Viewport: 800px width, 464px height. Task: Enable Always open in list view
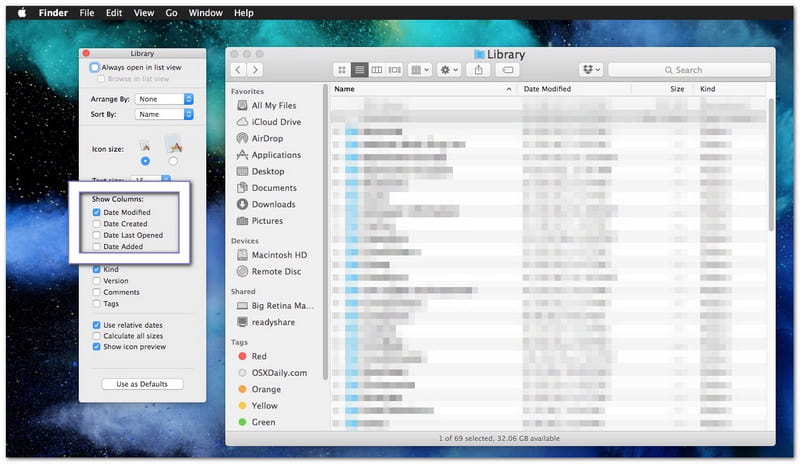pyautogui.click(x=95, y=67)
